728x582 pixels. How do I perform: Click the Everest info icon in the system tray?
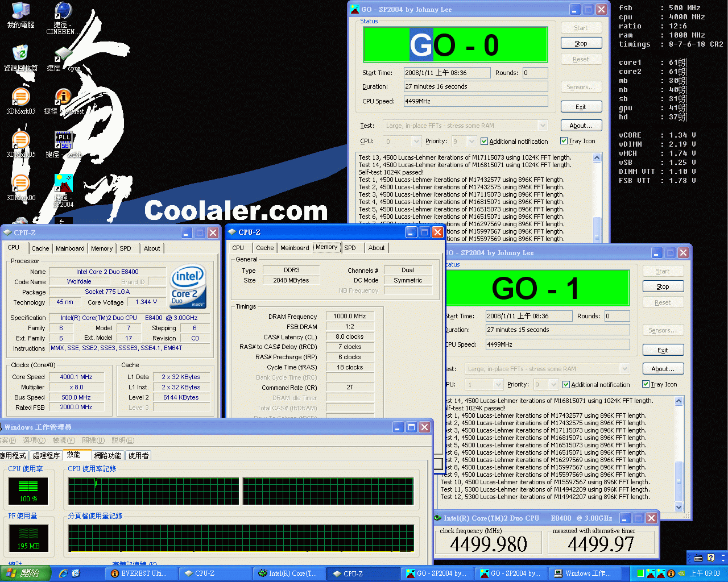pyautogui.click(x=671, y=573)
